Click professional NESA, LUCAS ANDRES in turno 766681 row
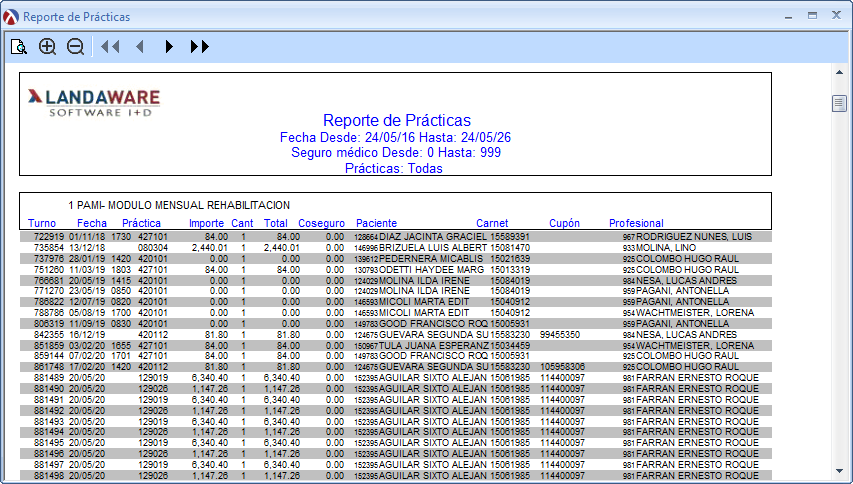The image size is (853, 484). click(x=687, y=281)
